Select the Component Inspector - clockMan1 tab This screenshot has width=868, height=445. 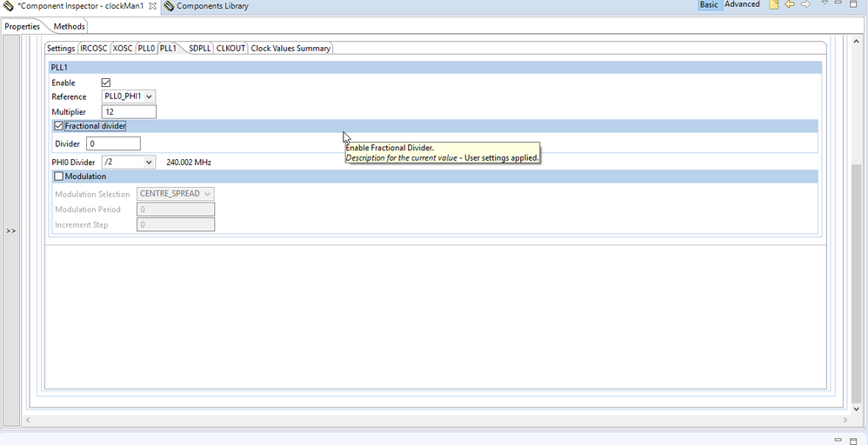coord(80,5)
